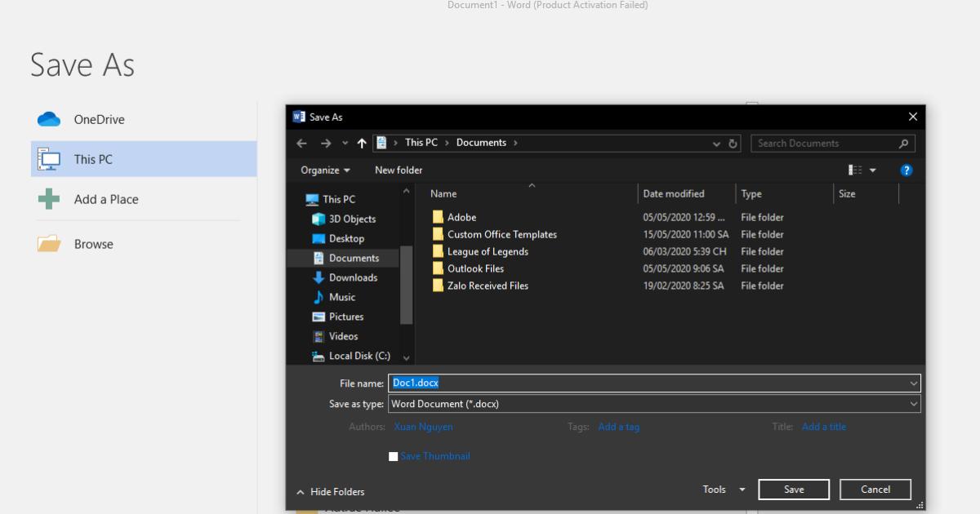
Task: Select Downloads in the navigation tree
Action: [x=353, y=277]
